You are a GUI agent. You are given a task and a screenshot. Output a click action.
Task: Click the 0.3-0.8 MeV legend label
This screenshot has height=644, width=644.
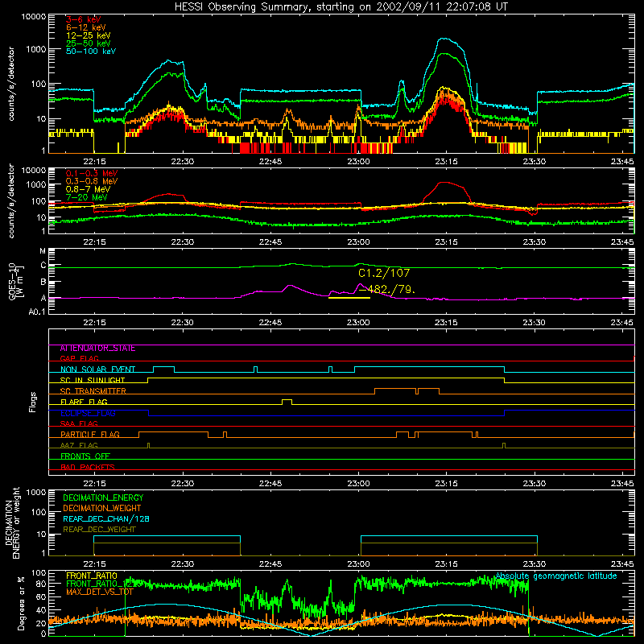pos(92,181)
